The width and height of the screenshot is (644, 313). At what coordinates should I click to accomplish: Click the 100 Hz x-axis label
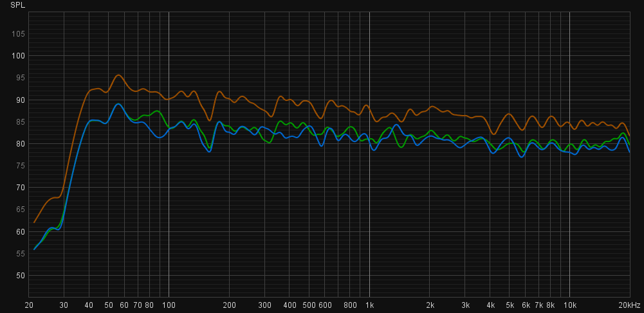pos(169,305)
